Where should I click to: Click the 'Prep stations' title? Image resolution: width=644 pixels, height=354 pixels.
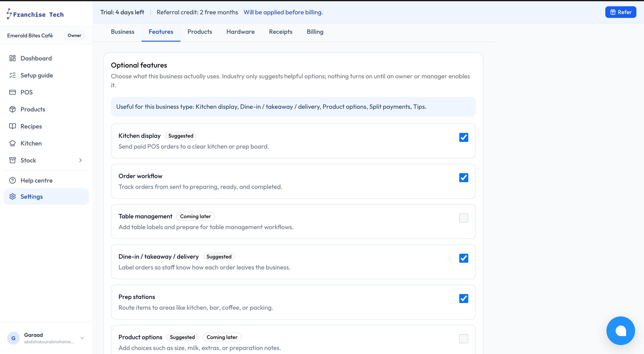point(137,297)
